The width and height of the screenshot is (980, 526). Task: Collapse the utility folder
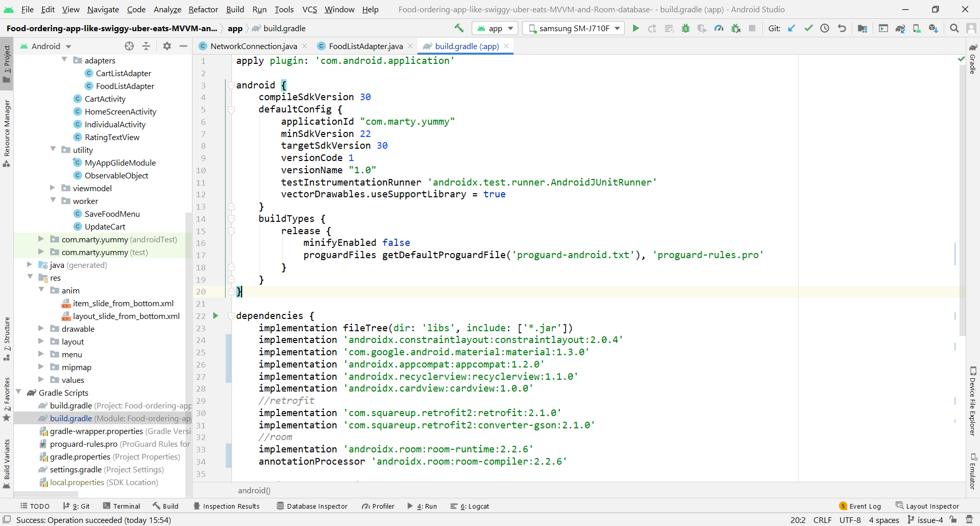(53, 149)
